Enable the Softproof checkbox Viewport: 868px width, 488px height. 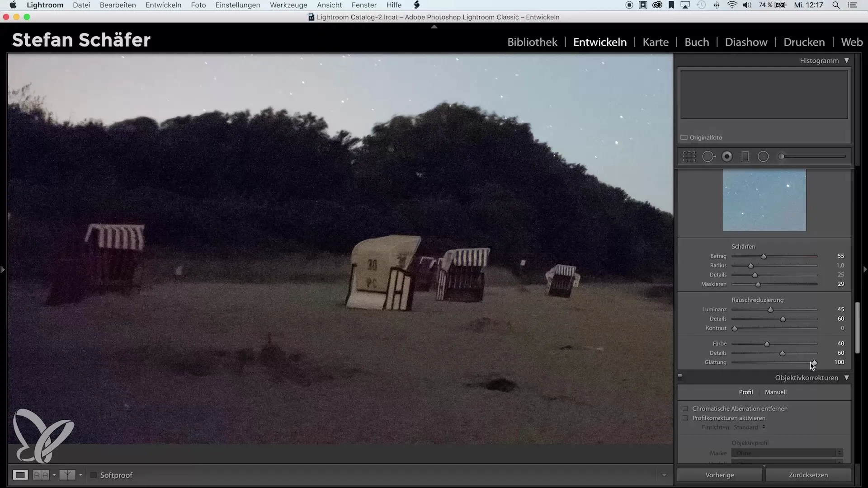tap(94, 475)
